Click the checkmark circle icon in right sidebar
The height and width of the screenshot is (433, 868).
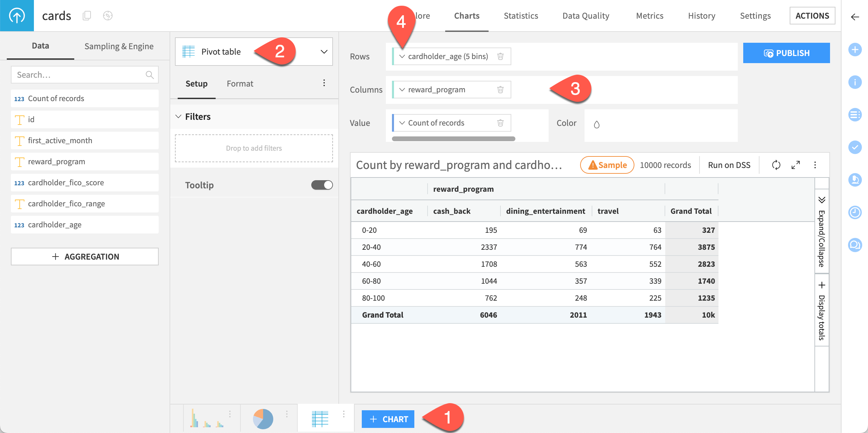click(855, 147)
